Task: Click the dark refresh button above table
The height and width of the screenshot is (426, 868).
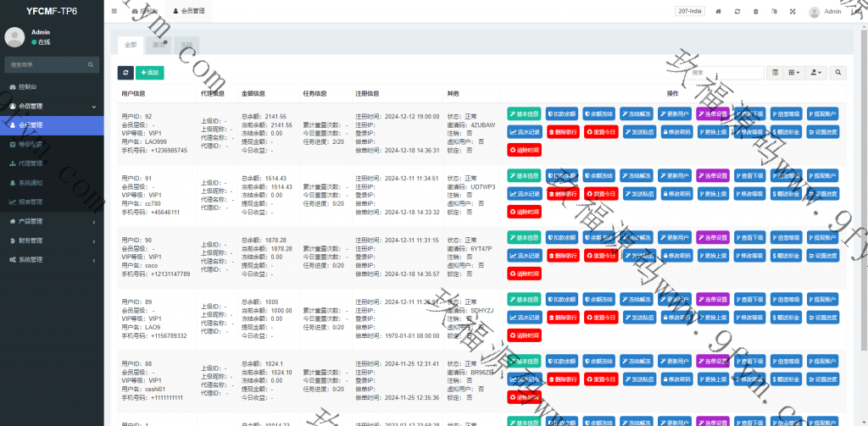Action: pos(125,74)
